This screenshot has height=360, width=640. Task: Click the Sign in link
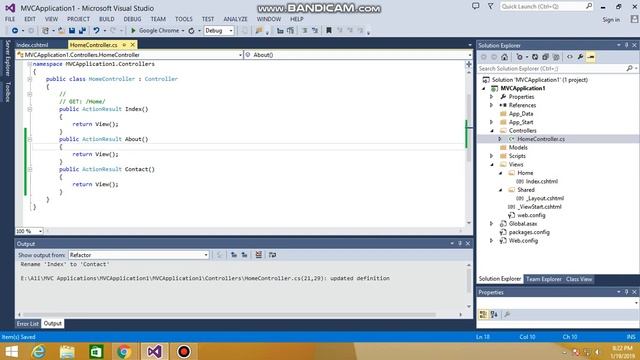611,20
